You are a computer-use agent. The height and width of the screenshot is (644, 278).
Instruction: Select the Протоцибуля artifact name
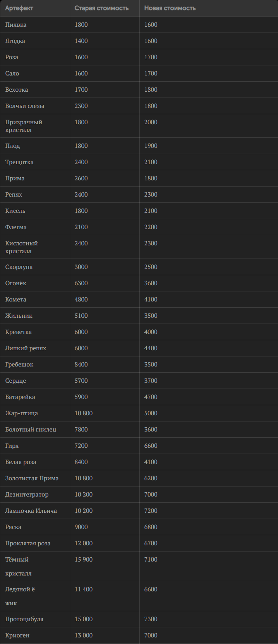pos(24,619)
